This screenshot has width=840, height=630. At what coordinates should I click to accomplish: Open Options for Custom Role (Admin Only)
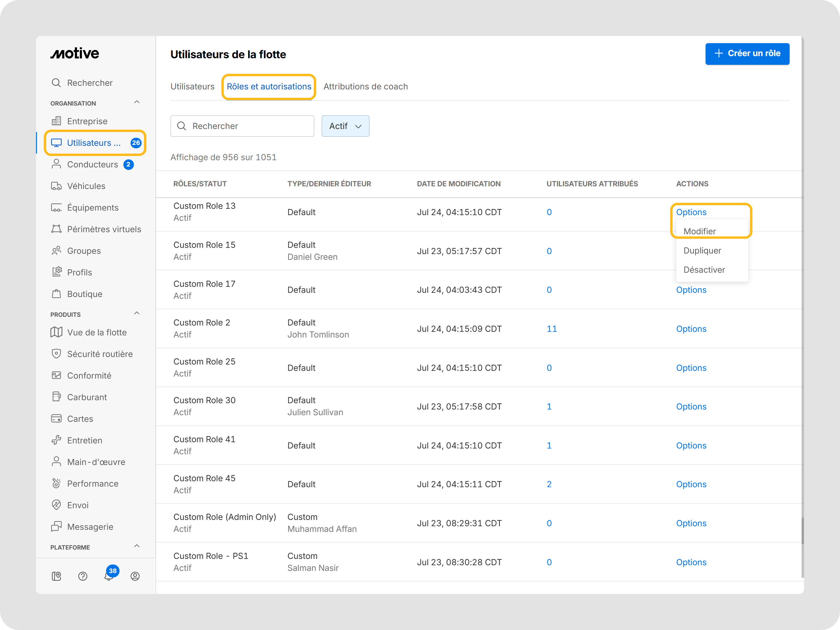[x=691, y=523]
